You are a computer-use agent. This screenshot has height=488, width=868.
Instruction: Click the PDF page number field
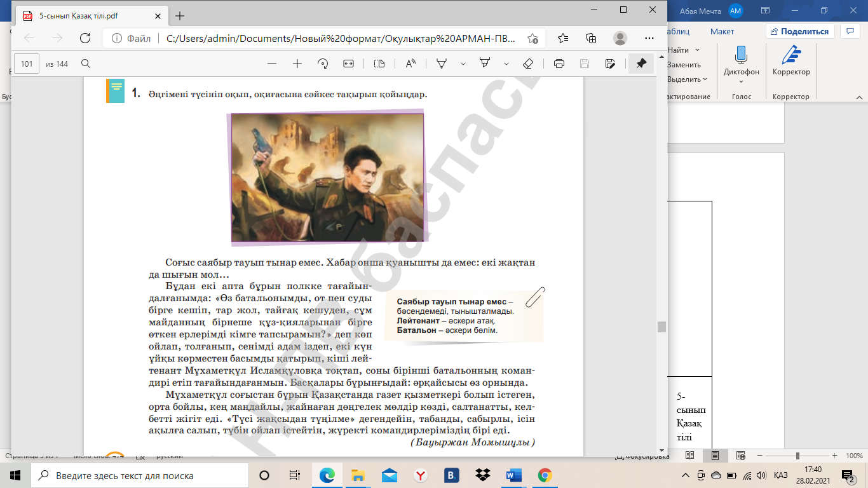coord(27,64)
